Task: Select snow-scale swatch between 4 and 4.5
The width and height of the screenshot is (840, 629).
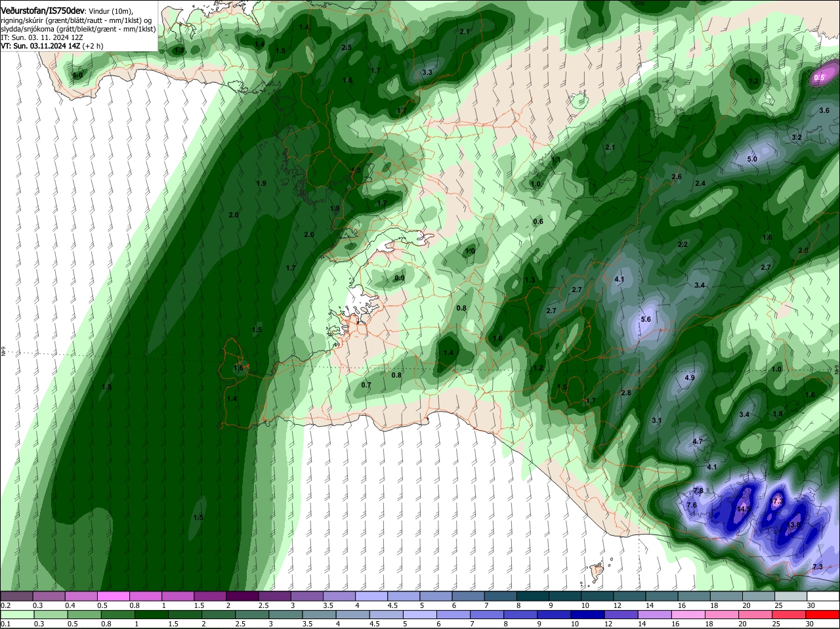Action: point(371,596)
